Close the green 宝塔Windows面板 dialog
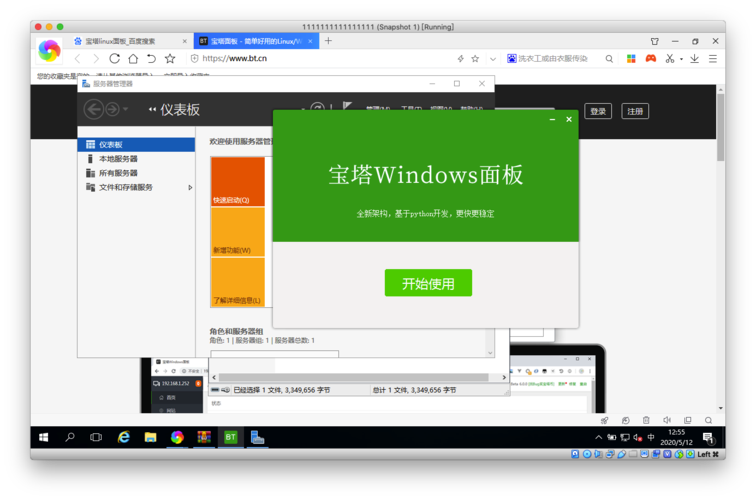Viewport: 756px width, 500px height. tap(569, 120)
